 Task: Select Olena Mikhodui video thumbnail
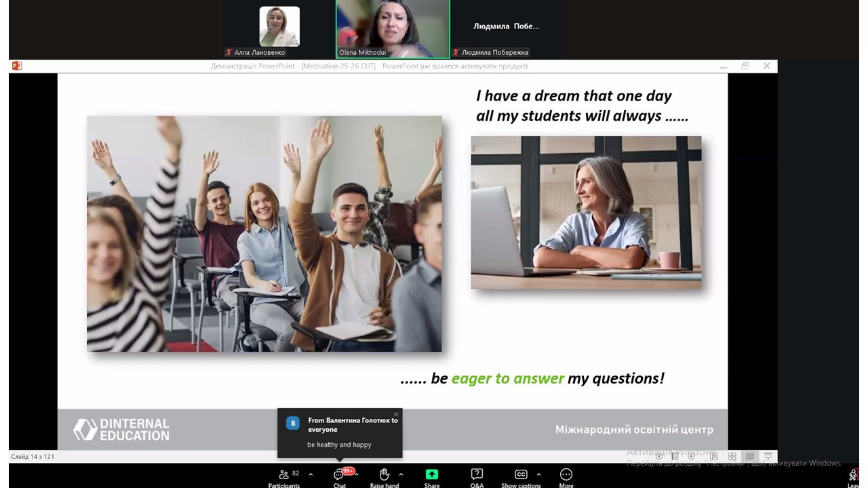(x=393, y=29)
